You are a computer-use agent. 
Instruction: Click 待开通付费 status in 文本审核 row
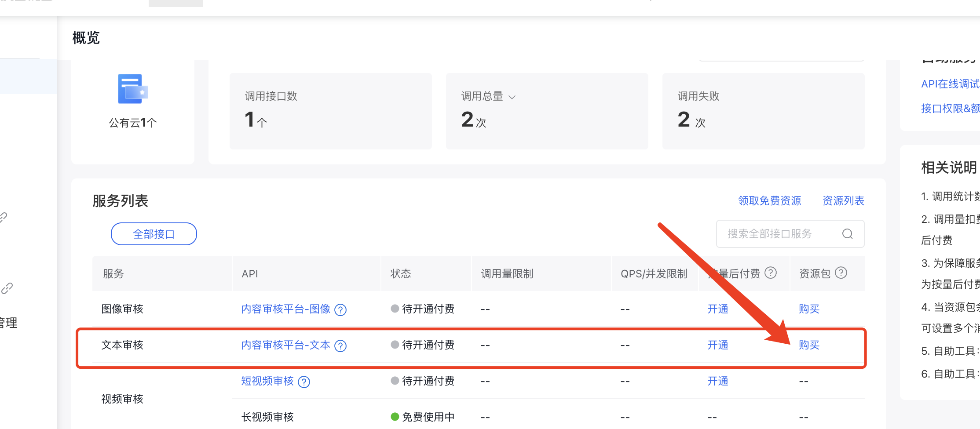423,345
